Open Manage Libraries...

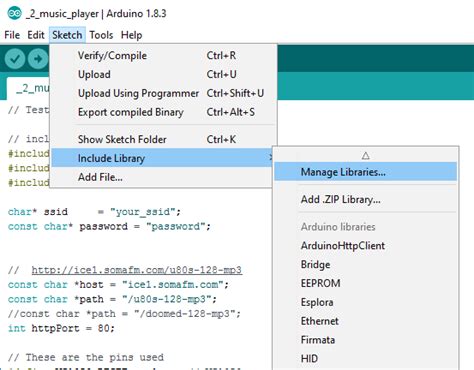click(365, 172)
